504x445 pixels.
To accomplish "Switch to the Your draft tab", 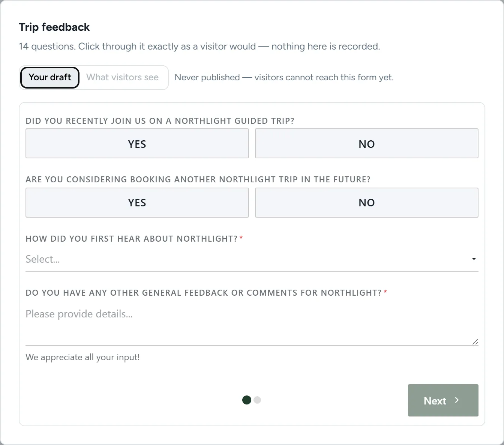I will [49, 78].
